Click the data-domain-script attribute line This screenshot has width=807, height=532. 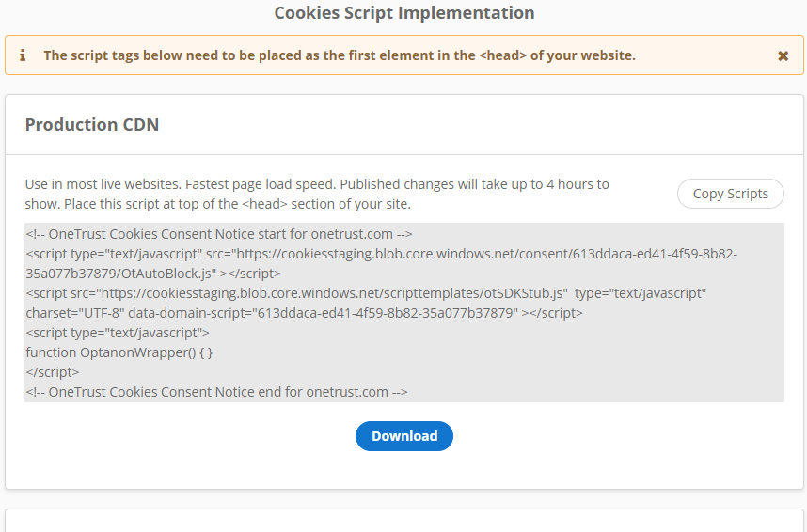coord(304,313)
